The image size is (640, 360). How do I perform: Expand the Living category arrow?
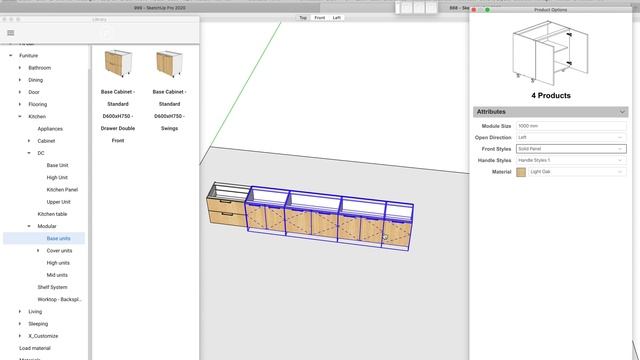click(x=20, y=312)
